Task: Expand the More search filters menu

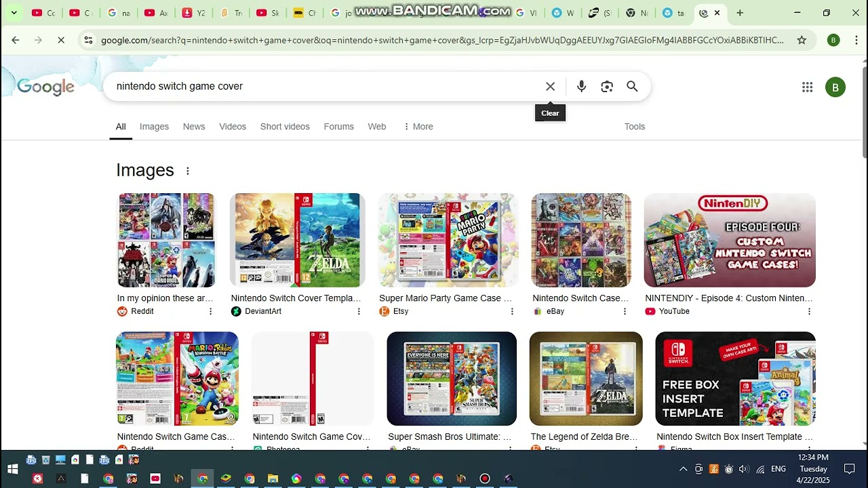Action: pyautogui.click(x=418, y=127)
